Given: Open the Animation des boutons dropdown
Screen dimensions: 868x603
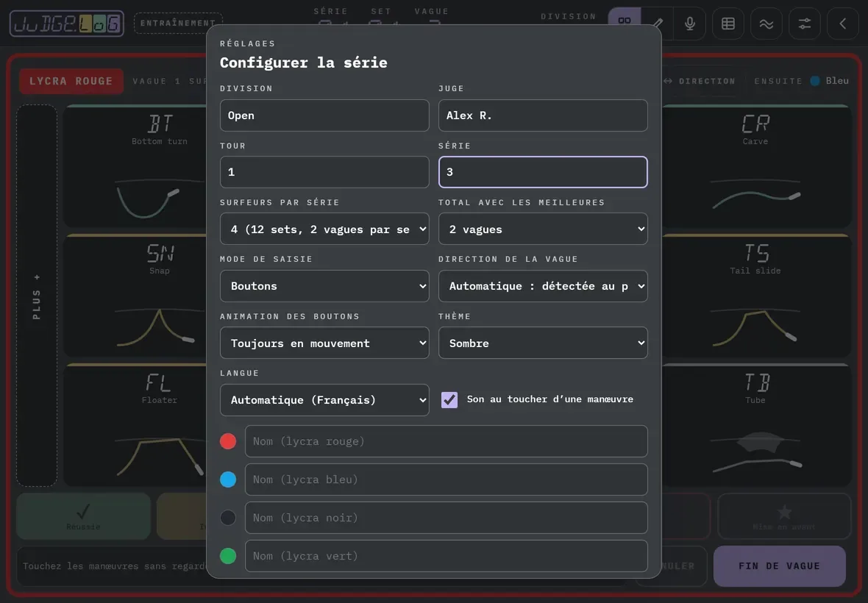Looking at the screenshot, I should (x=324, y=343).
